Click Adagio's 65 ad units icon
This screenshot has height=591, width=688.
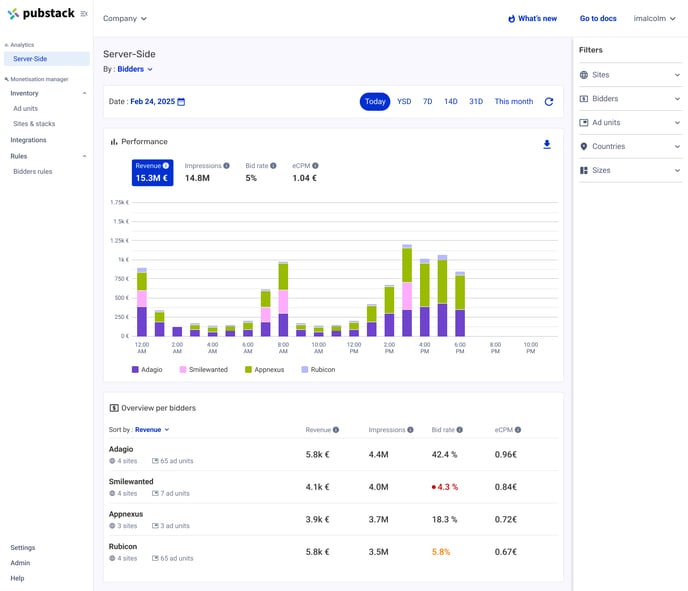pyautogui.click(x=155, y=461)
